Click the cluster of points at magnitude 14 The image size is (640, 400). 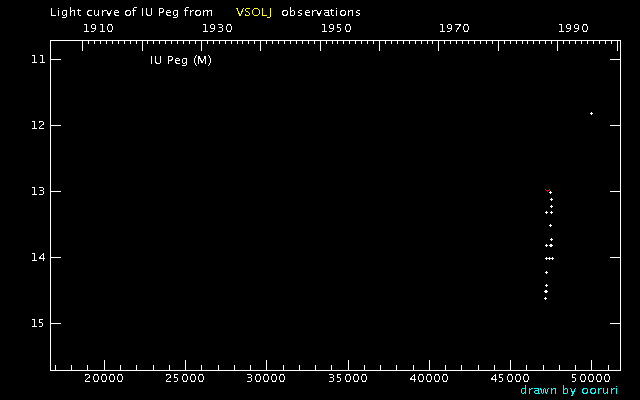coord(549,258)
